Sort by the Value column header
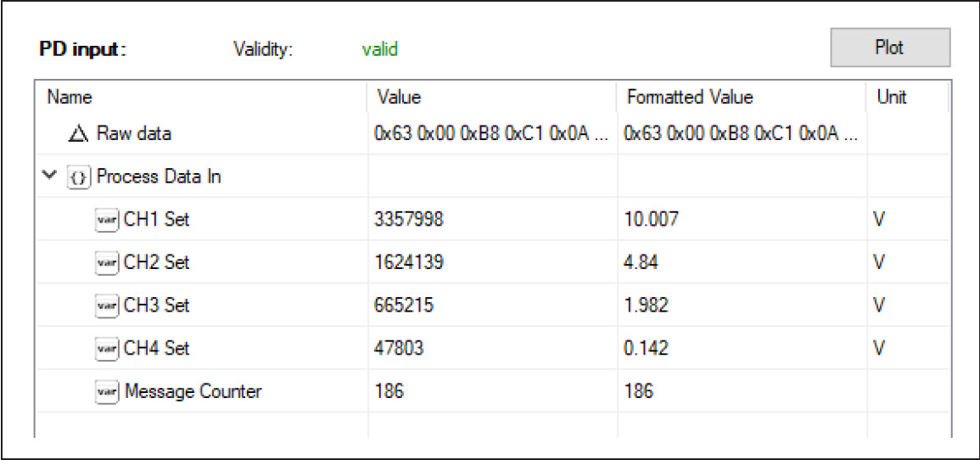This screenshot has height=460, width=980. 492,97
